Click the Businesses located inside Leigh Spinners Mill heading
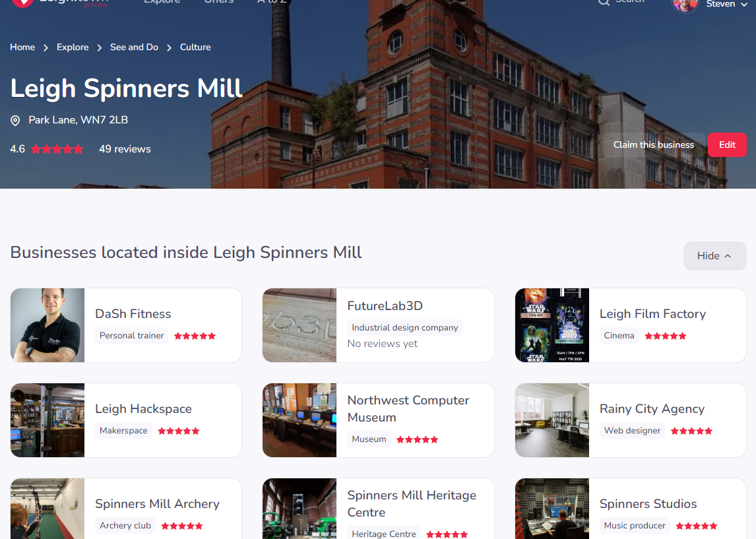The height and width of the screenshot is (539, 756). click(186, 253)
